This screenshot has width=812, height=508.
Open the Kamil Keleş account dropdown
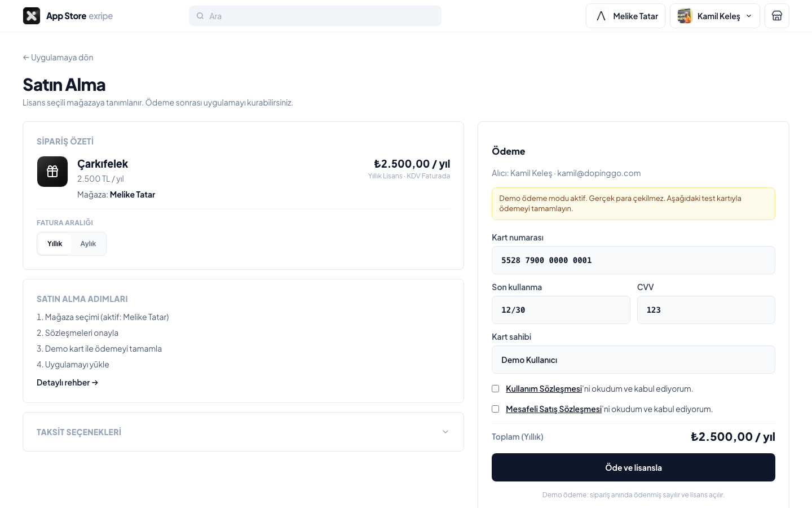pos(715,16)
